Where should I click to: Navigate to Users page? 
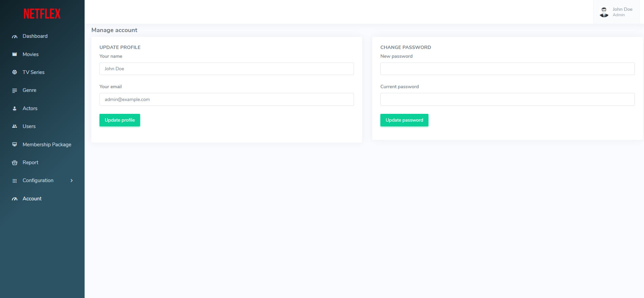[42, 126]
